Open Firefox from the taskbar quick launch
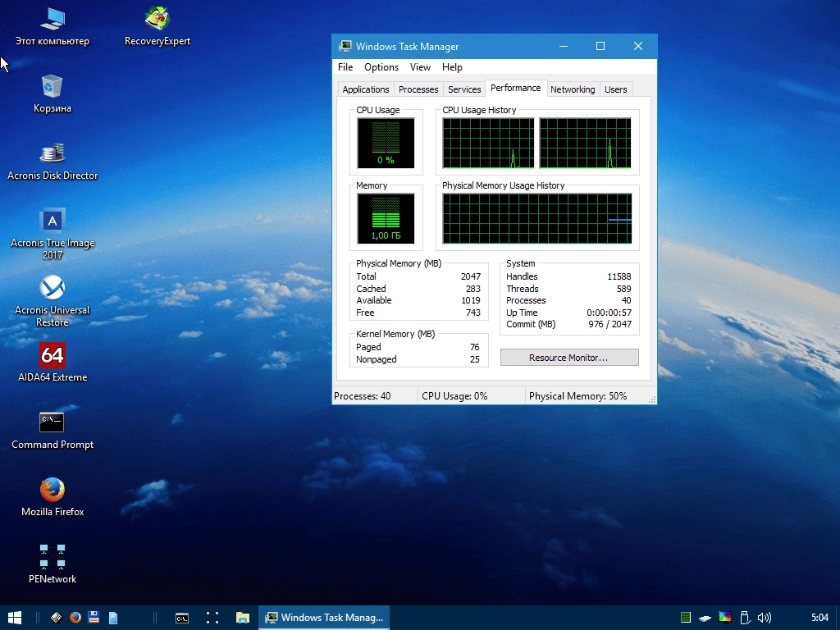 click(75, 618)
